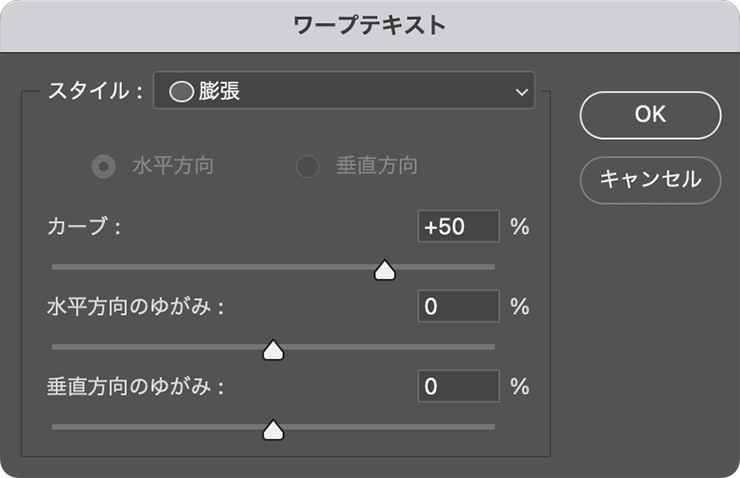Click the 水平方向のゆがみ label text
The height and width of the screenshot is (478, 740).
135,307
